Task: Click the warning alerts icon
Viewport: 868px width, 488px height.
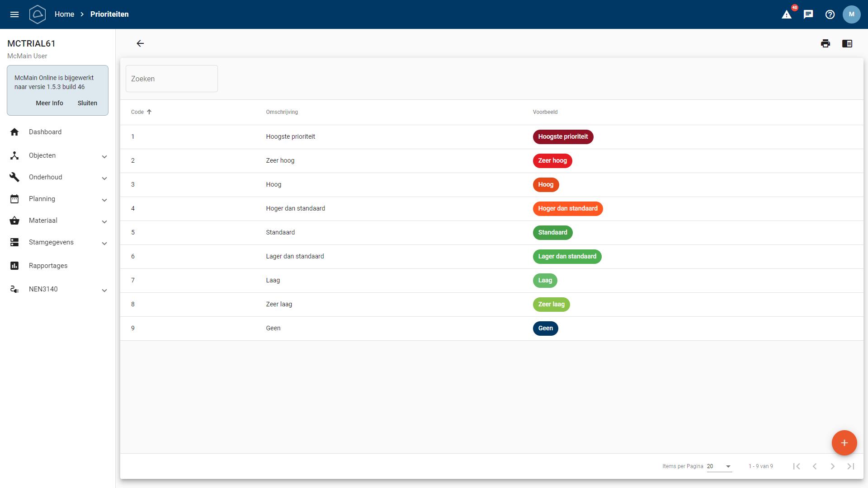Action: (x=787, y=14)
